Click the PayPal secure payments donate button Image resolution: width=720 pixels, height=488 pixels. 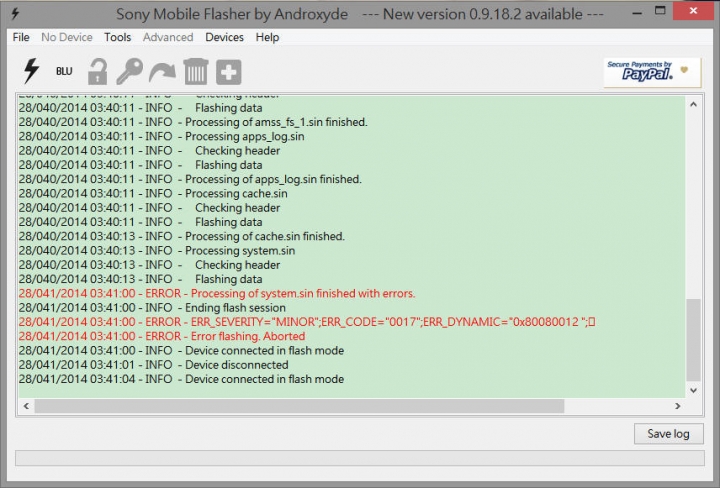pos(652,72)
